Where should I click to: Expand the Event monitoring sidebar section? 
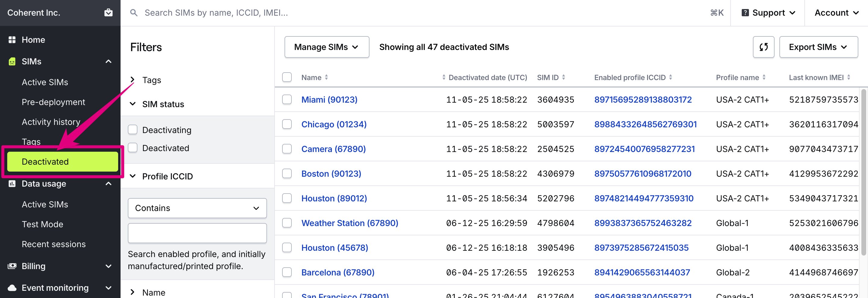pyautogui.click(x=108, y=288)
